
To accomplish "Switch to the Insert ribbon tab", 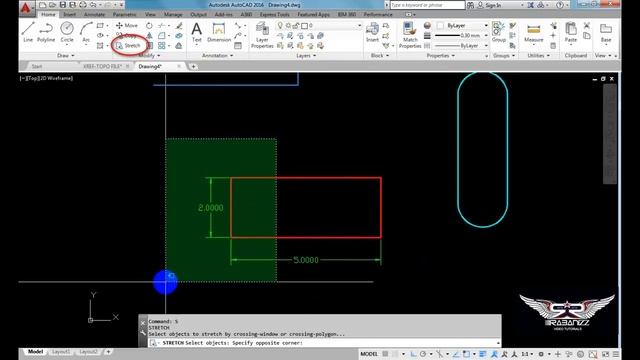I will click(x=69, y=14).
